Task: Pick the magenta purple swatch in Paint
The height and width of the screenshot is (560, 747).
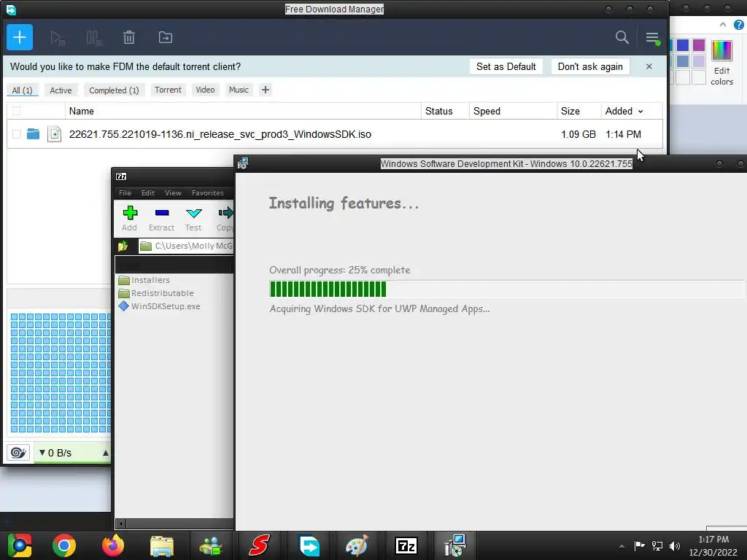Action: point(698,44)
